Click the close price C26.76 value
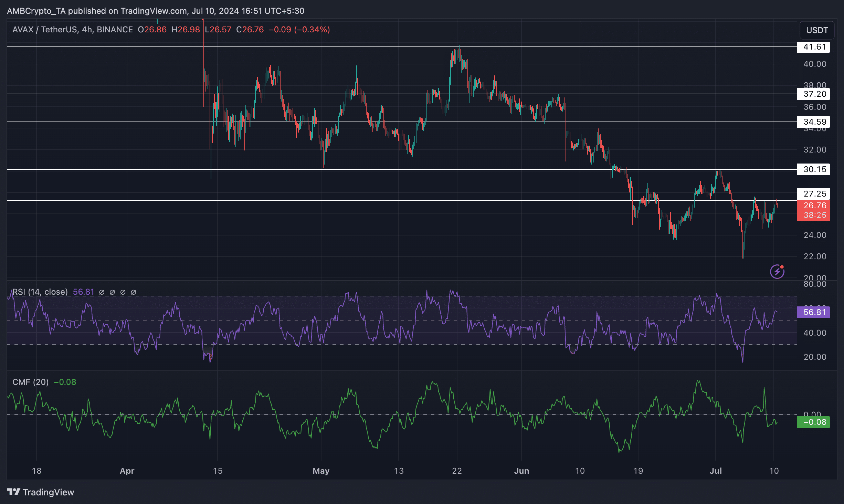 pos(250,30)
